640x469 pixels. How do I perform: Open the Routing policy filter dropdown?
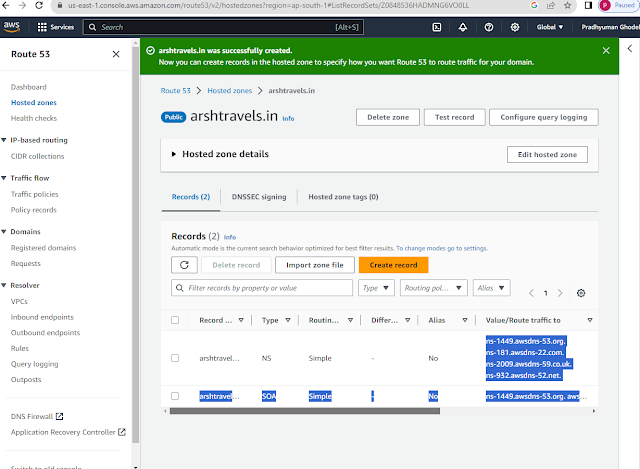coord(433,288)
